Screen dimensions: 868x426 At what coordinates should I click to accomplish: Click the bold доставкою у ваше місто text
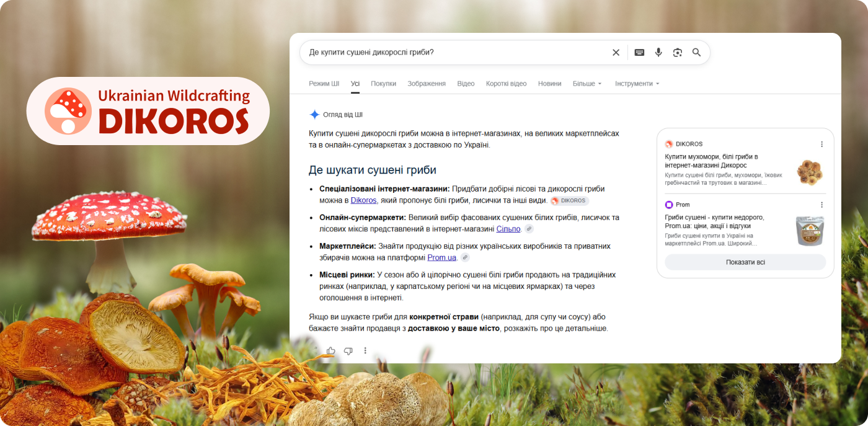[x=454, y=328]
